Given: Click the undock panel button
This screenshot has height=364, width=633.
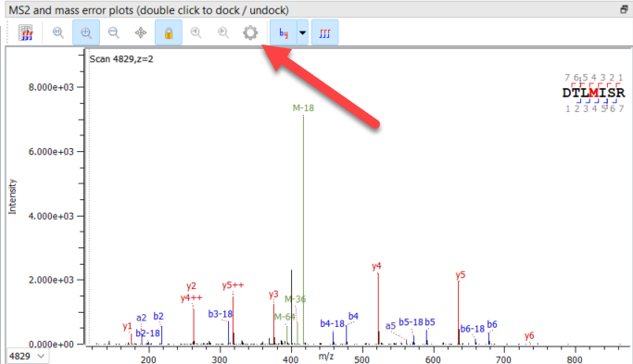Looking at the screenshot, I should tap(624, 9).
